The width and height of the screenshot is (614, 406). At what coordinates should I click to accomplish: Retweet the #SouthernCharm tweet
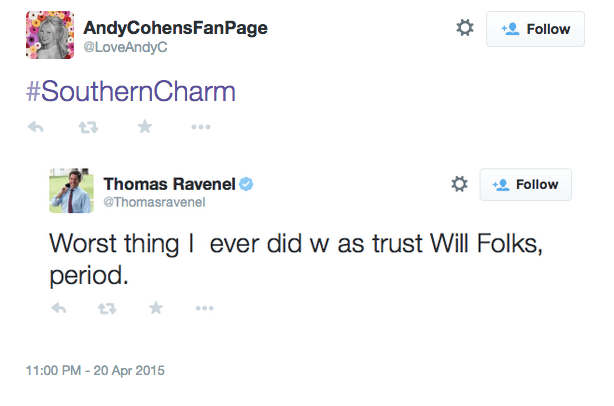coord(88,127)
